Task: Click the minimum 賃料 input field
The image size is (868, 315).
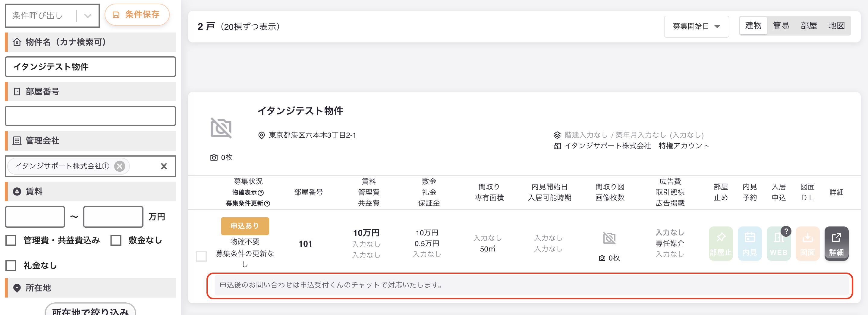Action: pos(35,217)
